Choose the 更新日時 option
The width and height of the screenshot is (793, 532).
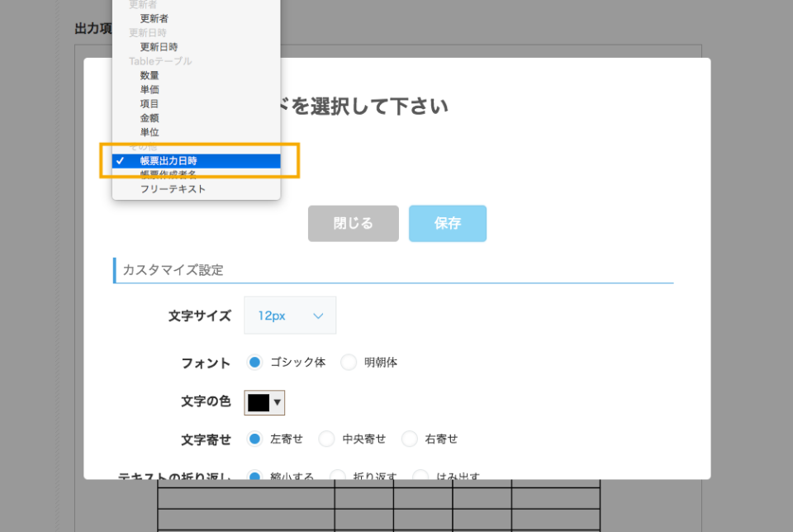tap(159, 47)
